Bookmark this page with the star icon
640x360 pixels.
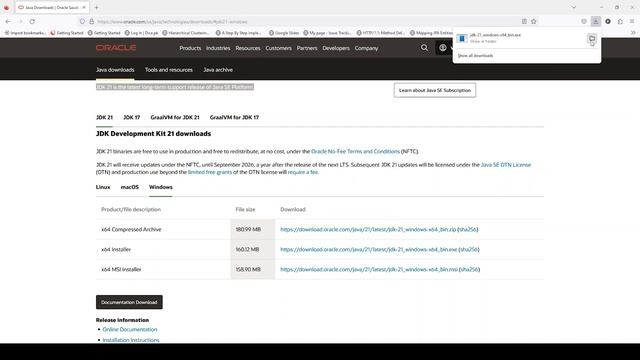[533, 22]
